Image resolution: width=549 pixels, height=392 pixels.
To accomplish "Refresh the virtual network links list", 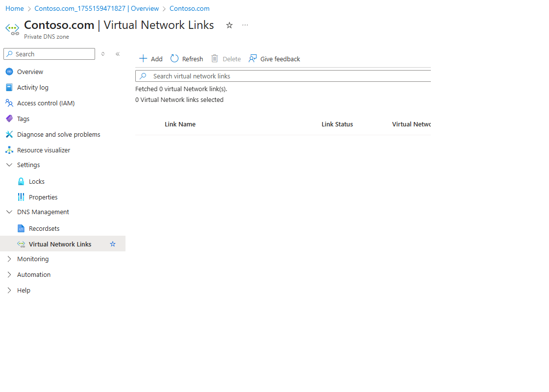I will pyautogui.click(x=187, y=59).
